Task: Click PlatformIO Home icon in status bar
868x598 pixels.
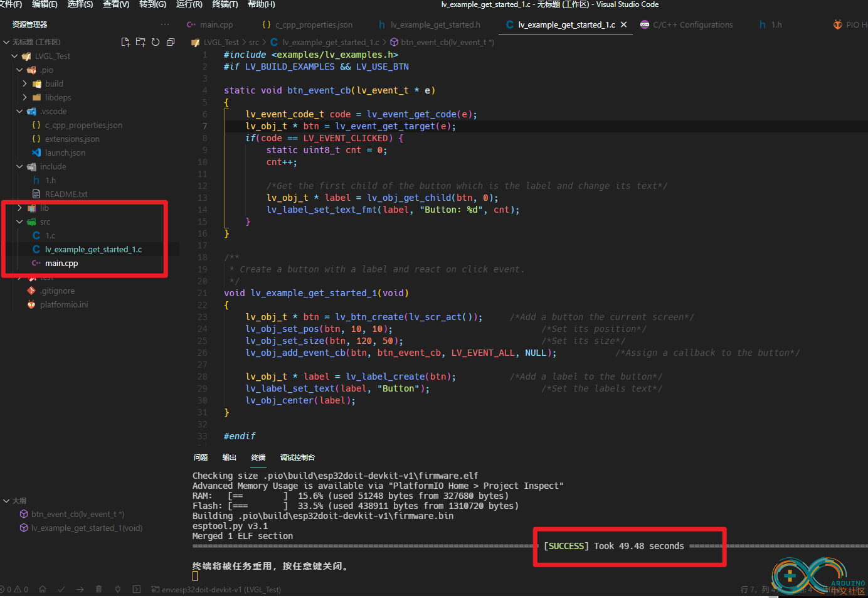Action: [x=43, y=589]
